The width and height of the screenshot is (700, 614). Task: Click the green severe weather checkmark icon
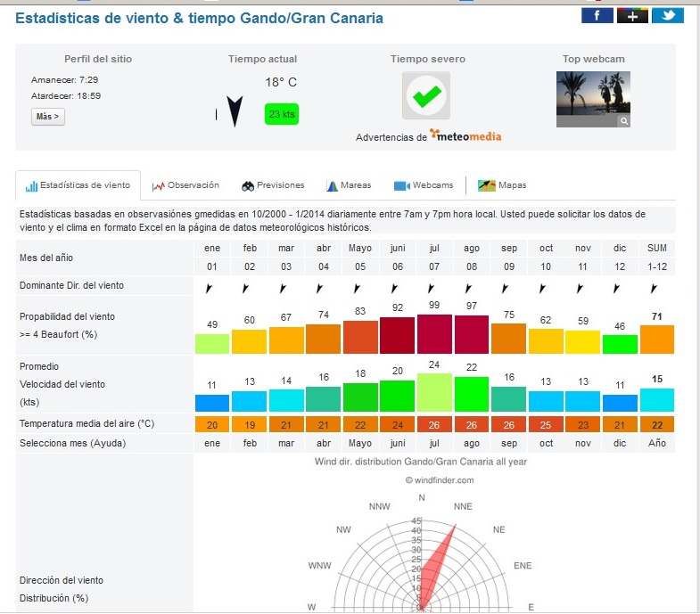point(426,95)
